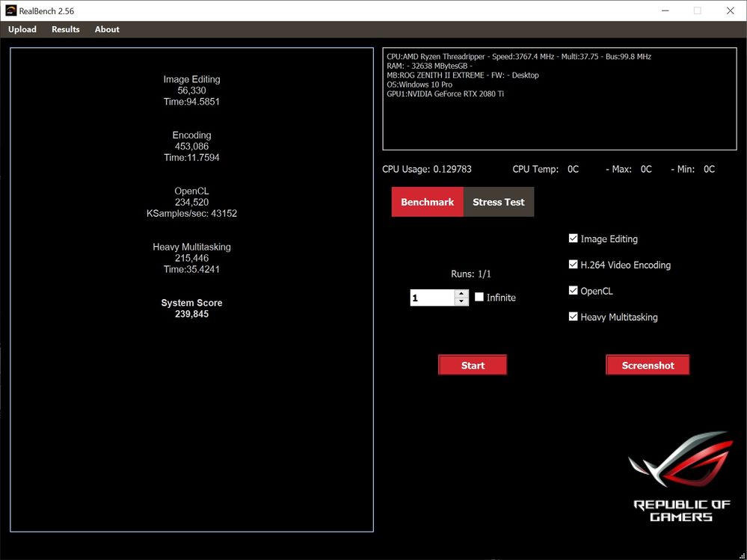Click the CPU Usage: 0.129783 readout
This screenshot has height=560, width=747.
click(427, 169)
